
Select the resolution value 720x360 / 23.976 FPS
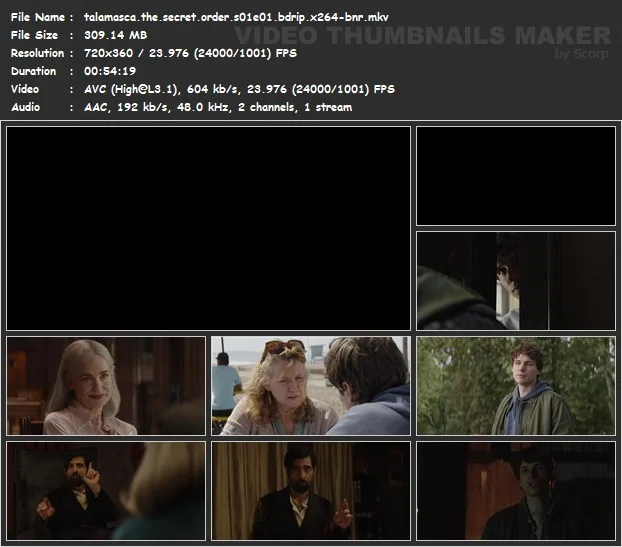tap(190, 53)
